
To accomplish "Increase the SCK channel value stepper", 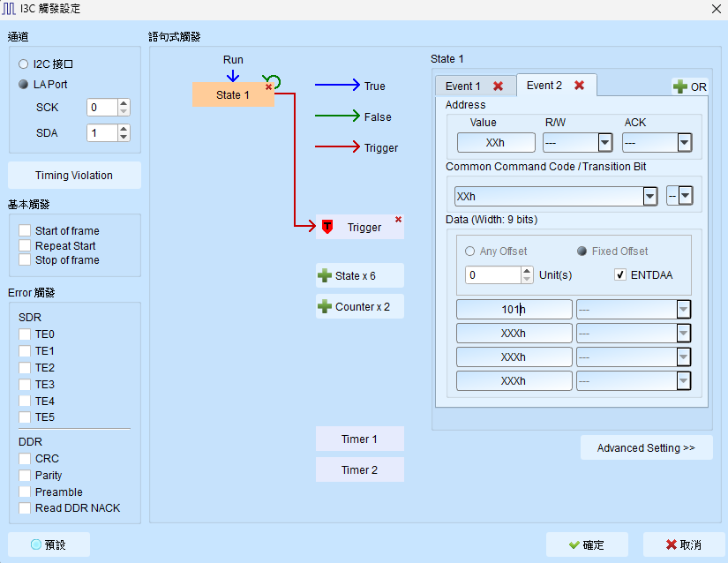I will coord(124,103).
